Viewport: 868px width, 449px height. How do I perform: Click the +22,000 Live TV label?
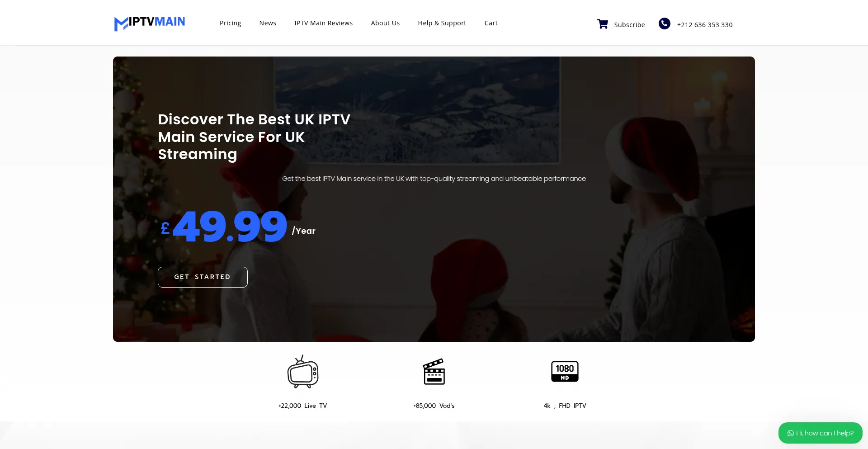(x=302, y=406)
